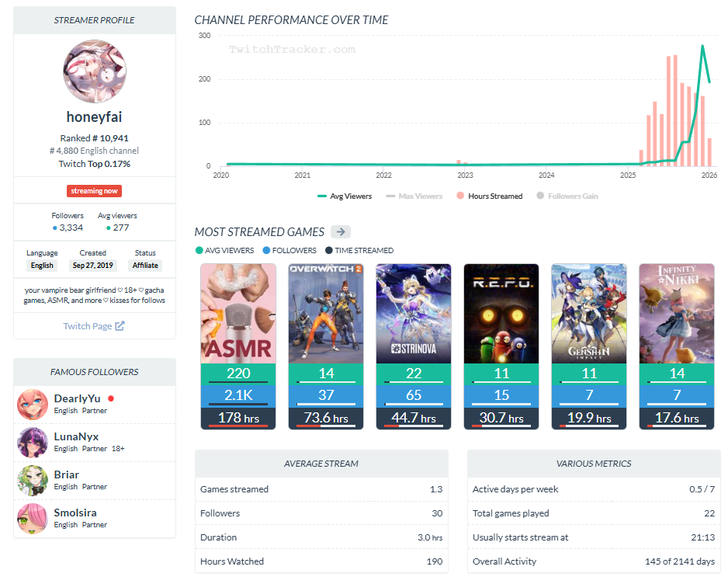
Task: Click Infinity Nikki's 17.6 hrs value
Action: point(677,418)
